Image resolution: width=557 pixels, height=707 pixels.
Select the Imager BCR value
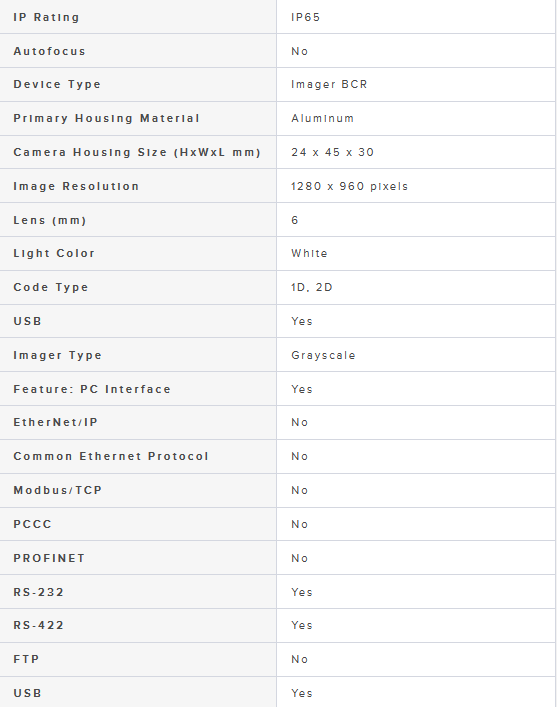coord(329,84)
